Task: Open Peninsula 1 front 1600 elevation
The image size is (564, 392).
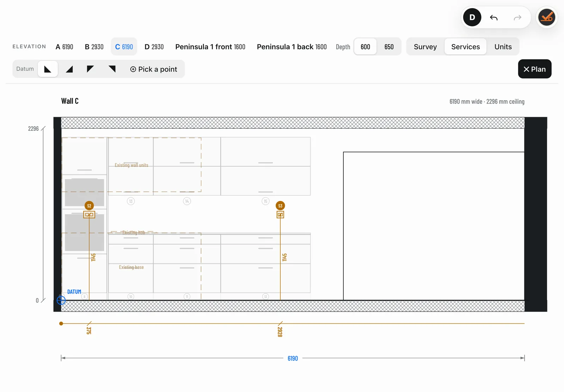Action: click(210, 47)
